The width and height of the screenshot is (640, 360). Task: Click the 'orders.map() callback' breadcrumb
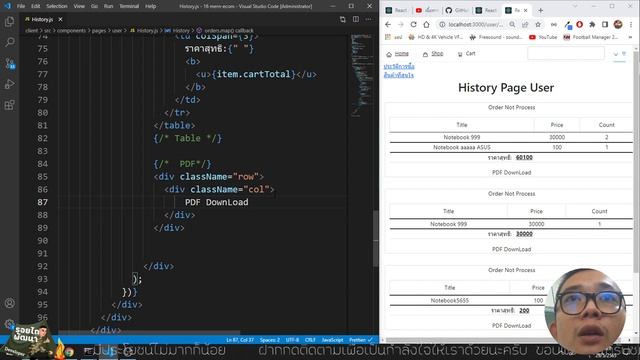(225, 31)
